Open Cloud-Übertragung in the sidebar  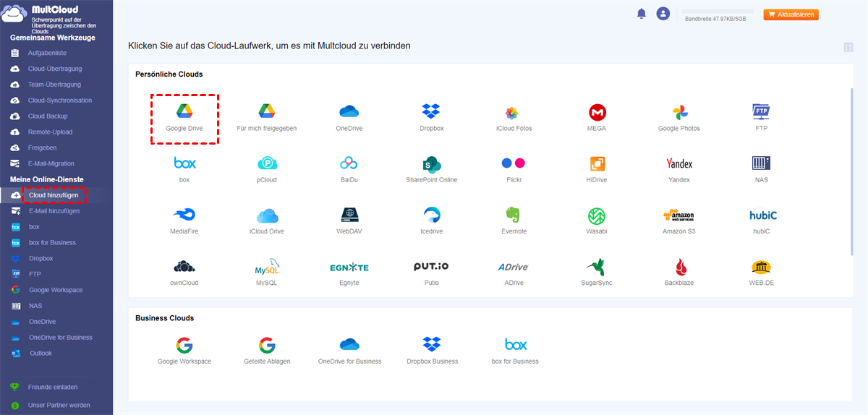56,69
